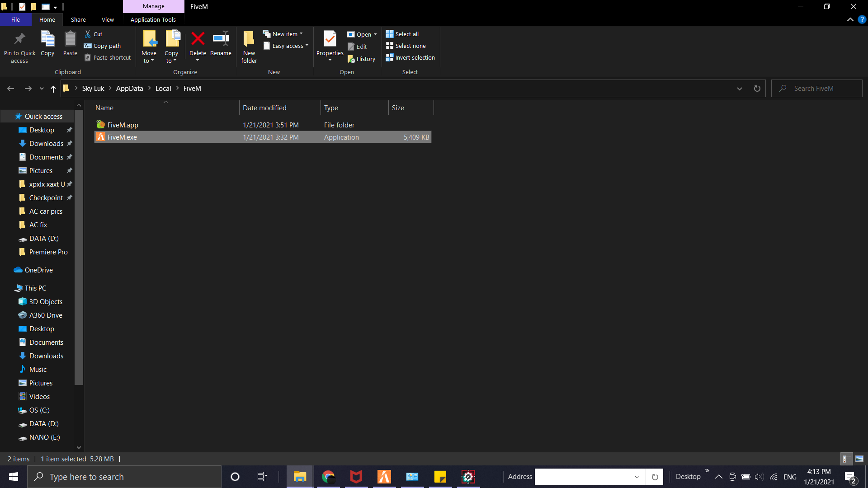Click the Rename icon in ribbon
This screenshot has height=488, width=868.
coord(221,39)
